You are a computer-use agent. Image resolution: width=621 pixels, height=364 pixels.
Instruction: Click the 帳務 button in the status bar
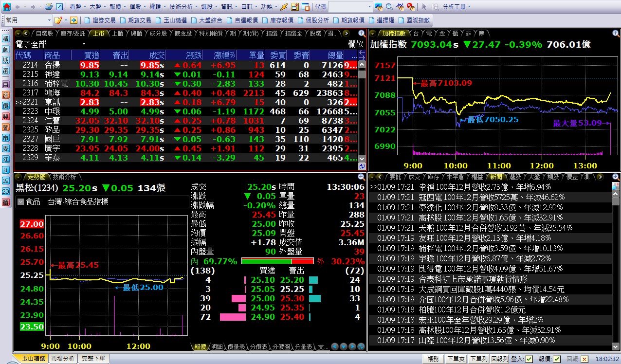click(x=433, y=359)
